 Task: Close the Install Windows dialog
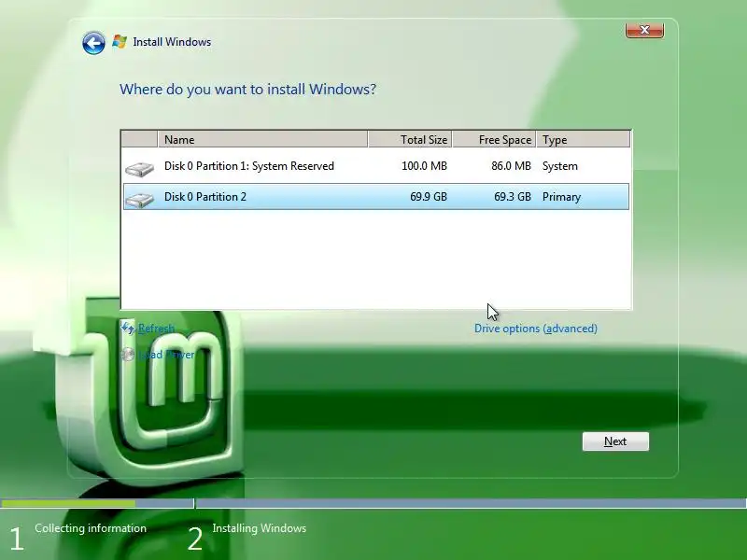click(644, 30)
